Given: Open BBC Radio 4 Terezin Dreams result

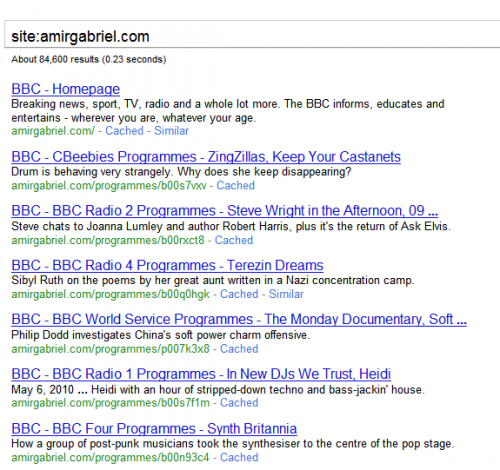Looking at the screenshot, I should 167,265.
